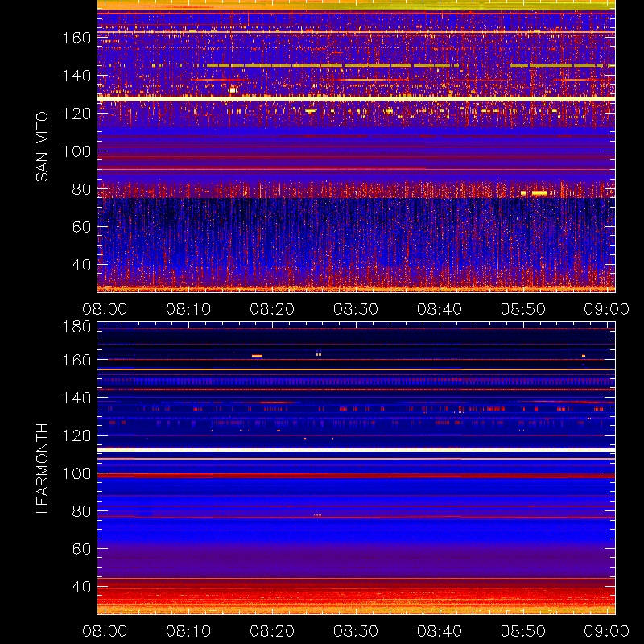644x644 pixels.
Task: Select the 80 tick label on the San Vito plot
Action: [81, 189]
